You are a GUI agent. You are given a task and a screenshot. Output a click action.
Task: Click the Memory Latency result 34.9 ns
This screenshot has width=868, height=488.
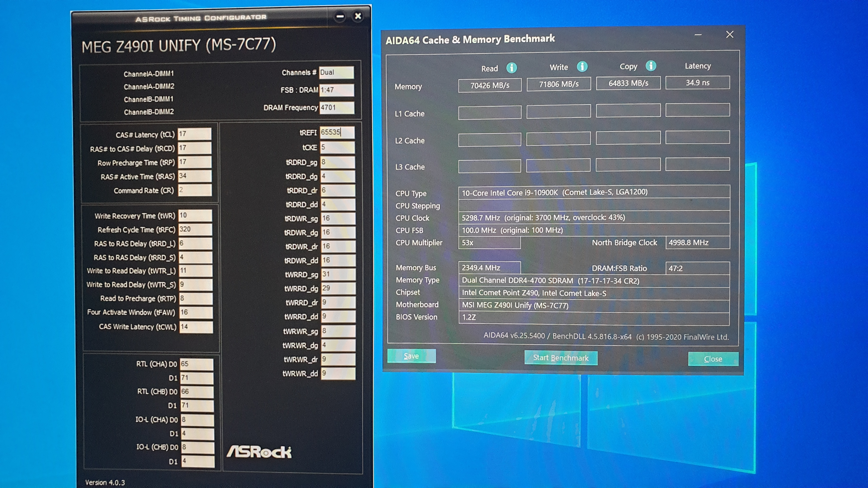coord(698,82)
